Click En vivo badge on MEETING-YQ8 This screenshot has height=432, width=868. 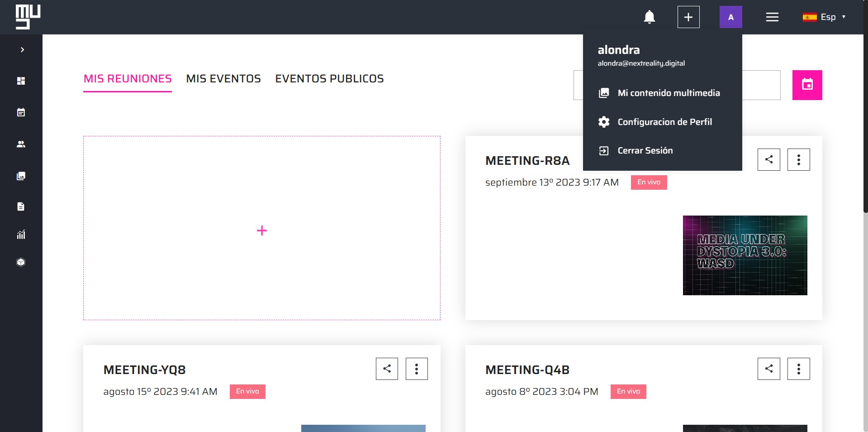coord(247,391)
